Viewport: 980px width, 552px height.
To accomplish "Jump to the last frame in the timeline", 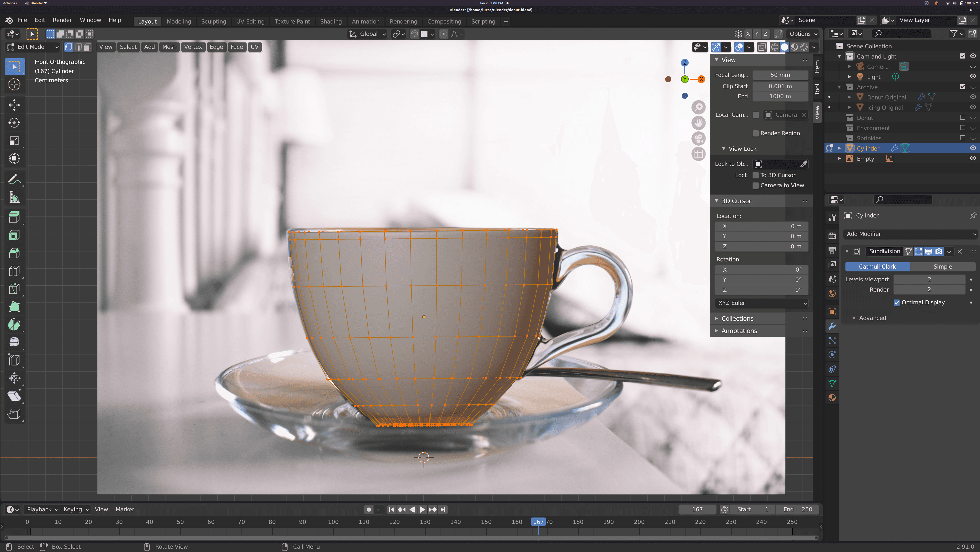I will click(x=443, y=510).
